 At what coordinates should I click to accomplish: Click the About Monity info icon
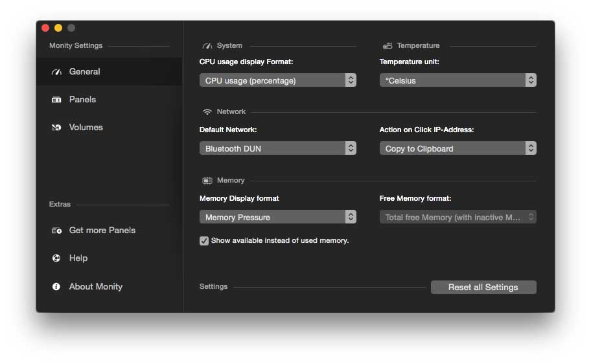tap(56, 286)
